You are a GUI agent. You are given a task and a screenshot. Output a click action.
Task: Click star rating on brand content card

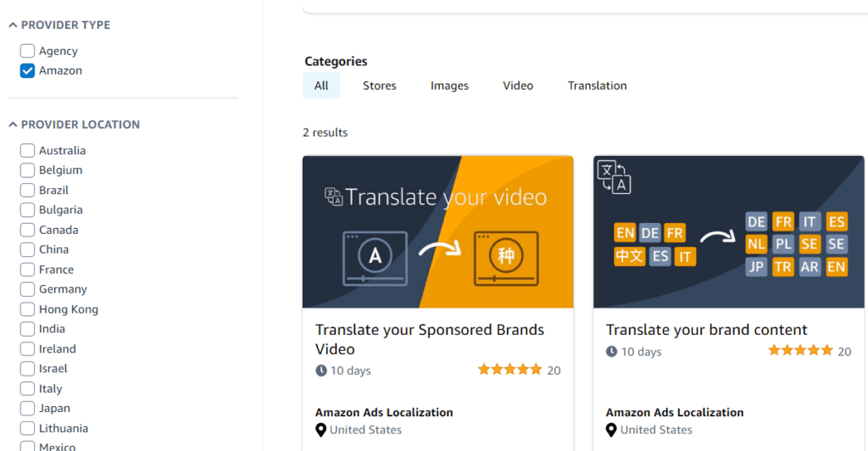(800, 350)
